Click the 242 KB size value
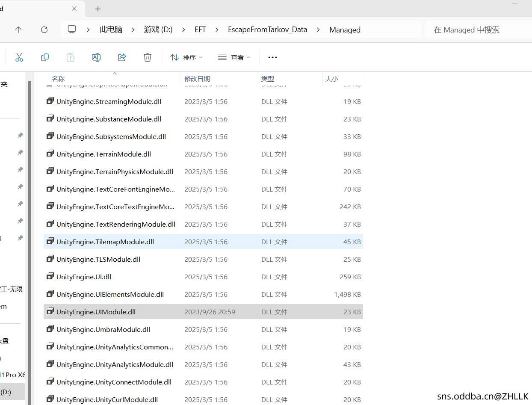532x405 pixels. (350, 207)
